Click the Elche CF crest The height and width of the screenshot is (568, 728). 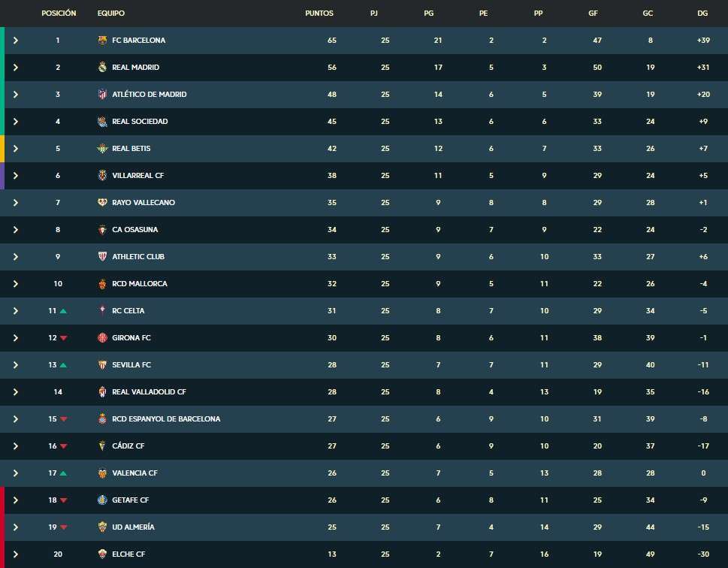pos(102,554)
